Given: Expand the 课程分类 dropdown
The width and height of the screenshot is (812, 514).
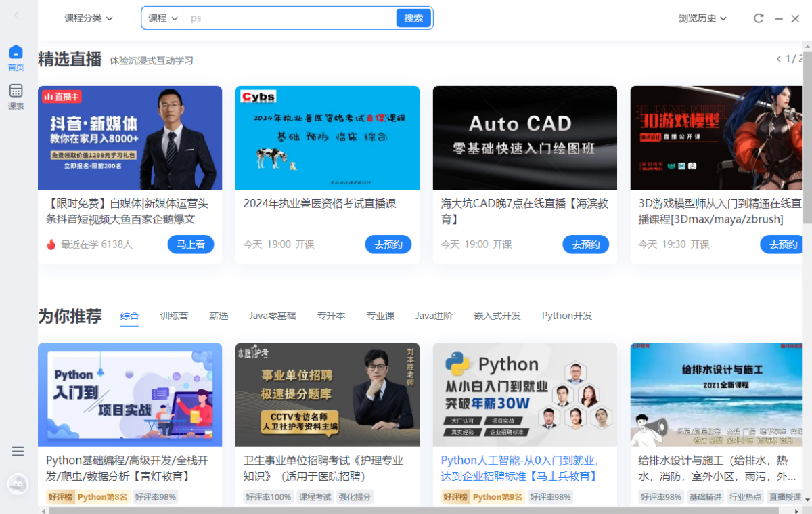Looking at the screenshot, I should [x=89, y=18].
